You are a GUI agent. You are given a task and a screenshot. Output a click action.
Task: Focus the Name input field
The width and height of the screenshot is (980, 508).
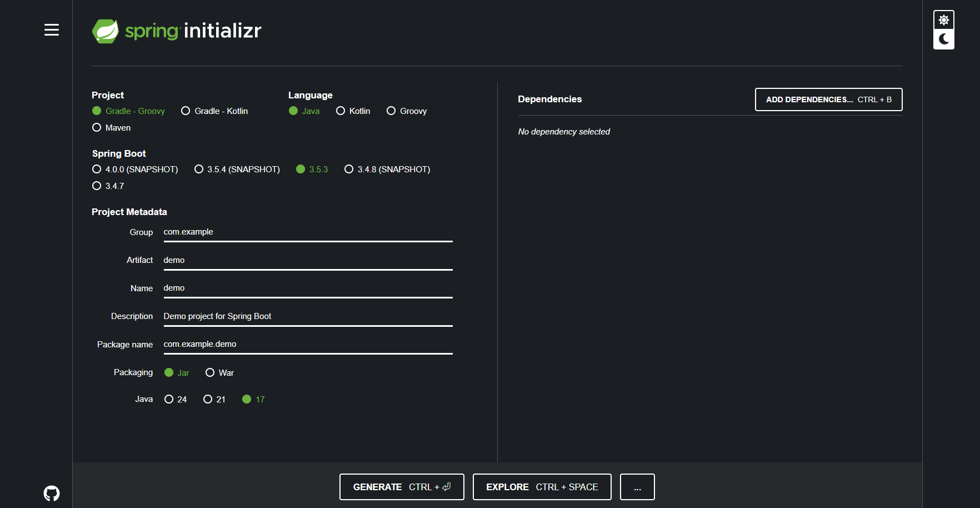coord(308,288)
